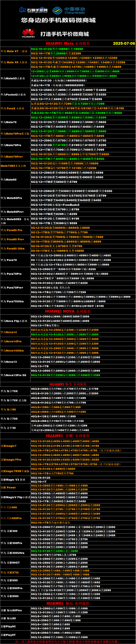Select the 华为 荣耀90GT model cell
The image size is (136, 644).
click(x=15, y=563)
